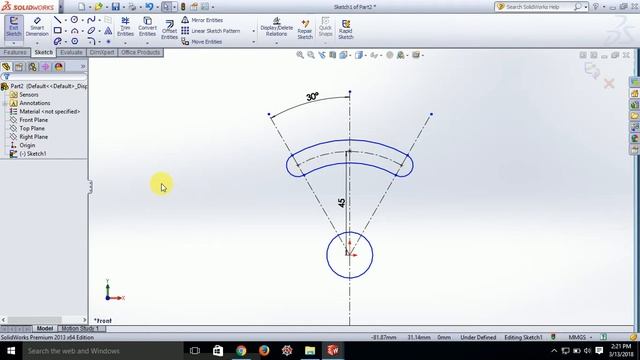The width and height of the screenshot is (640, 360).
Task: Click the New document icon
Action: tap(82, 7)
